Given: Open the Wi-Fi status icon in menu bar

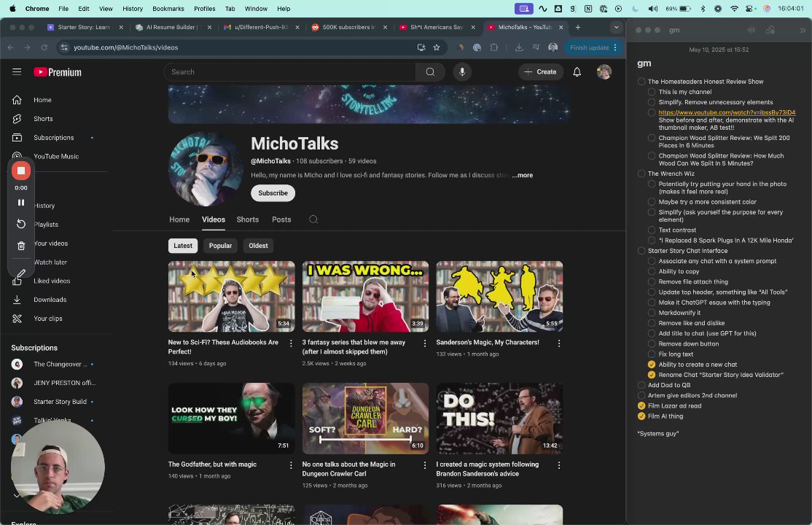Looking at the screenshot, I should click(734, 9).
